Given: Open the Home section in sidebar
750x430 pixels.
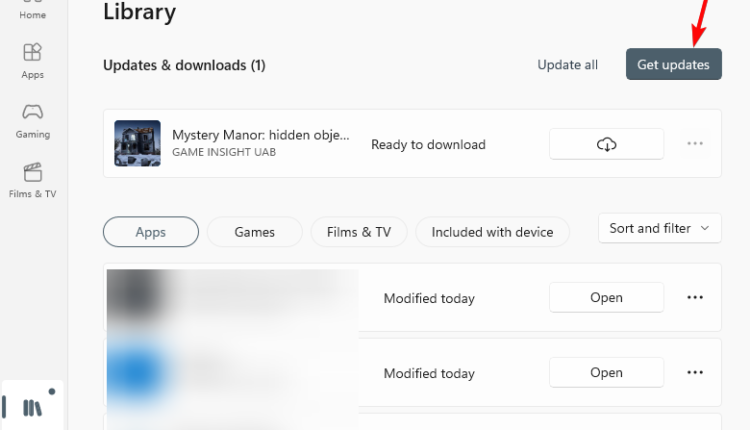Looking at the screenshot, I should 33,11.
